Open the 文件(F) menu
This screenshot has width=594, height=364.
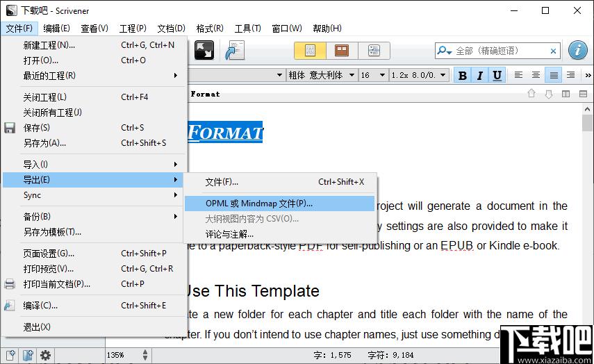[x=19, y=28]
